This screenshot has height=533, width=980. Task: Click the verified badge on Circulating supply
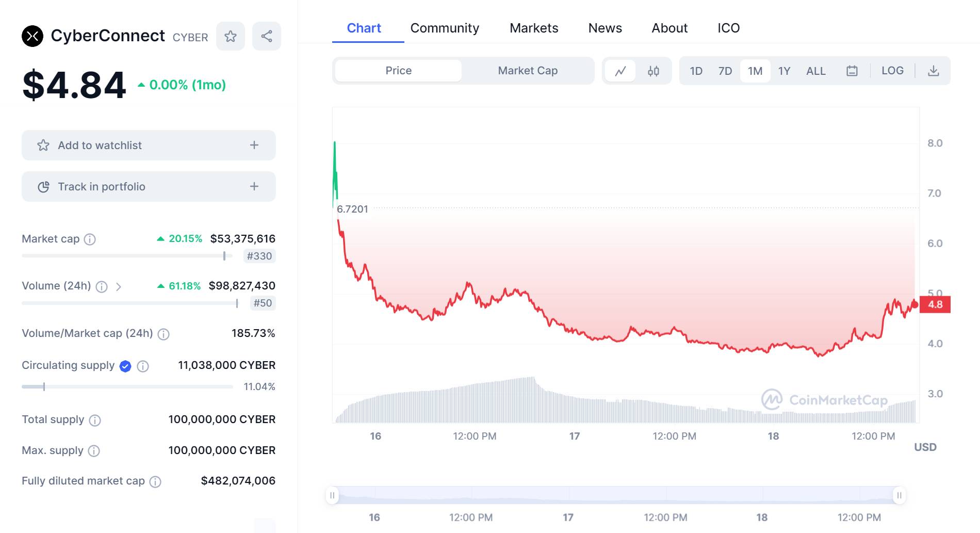[x=125, y=366]
